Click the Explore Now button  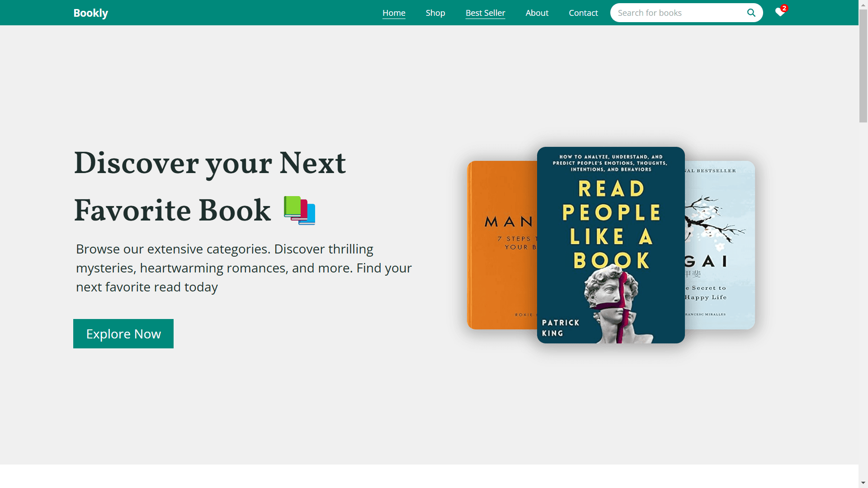(x=123, y=333)
